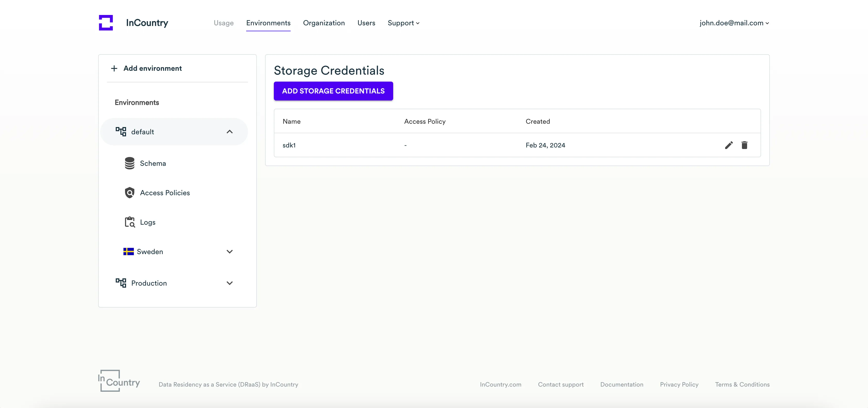This screenshot has width=868, height=408.
Task: Click the InCountry purple logo icon
Action: pyautogui.click(x=106, y=22)
